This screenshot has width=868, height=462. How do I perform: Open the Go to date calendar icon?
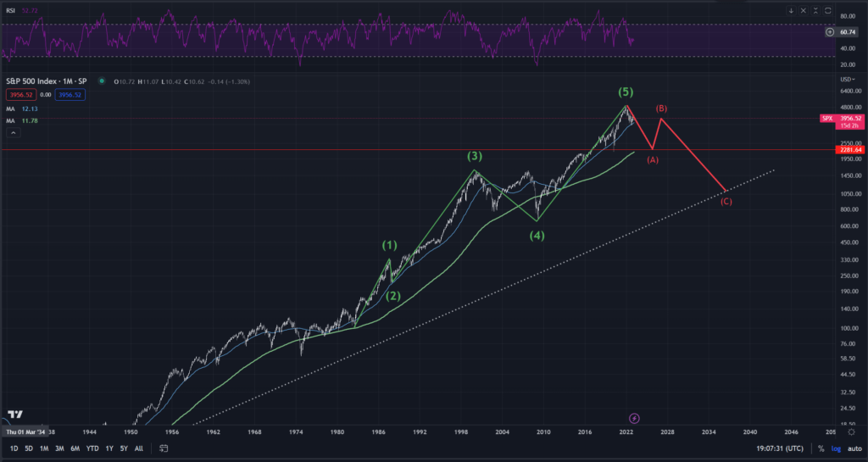coord(164,448)
